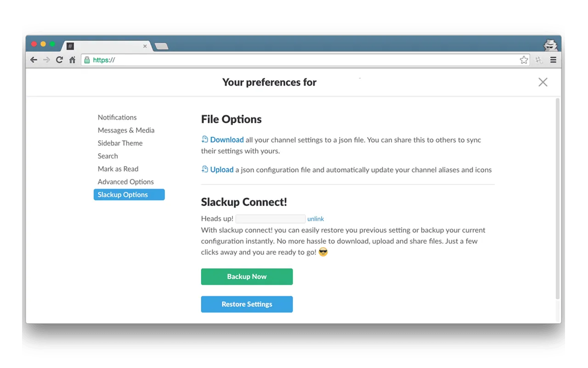588x368 pixels.
Task: Open the Chrome hamburger menu
Action: point(553,60)
